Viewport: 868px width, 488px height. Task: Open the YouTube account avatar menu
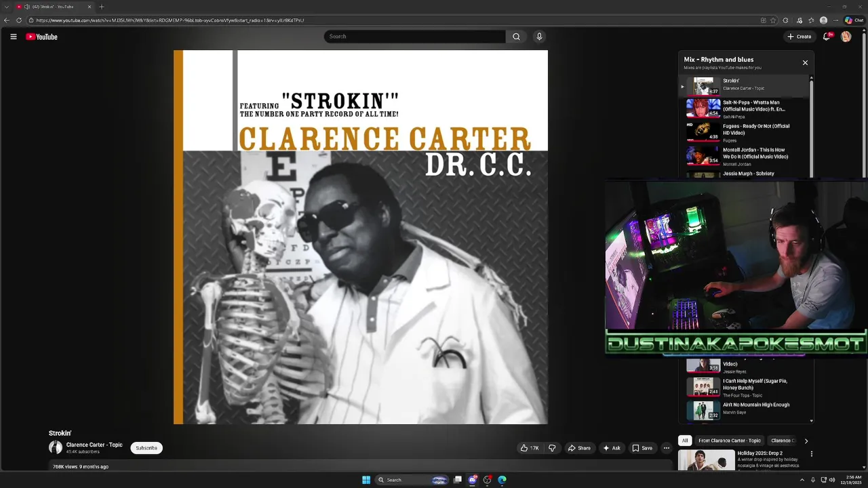click(846, 37)
